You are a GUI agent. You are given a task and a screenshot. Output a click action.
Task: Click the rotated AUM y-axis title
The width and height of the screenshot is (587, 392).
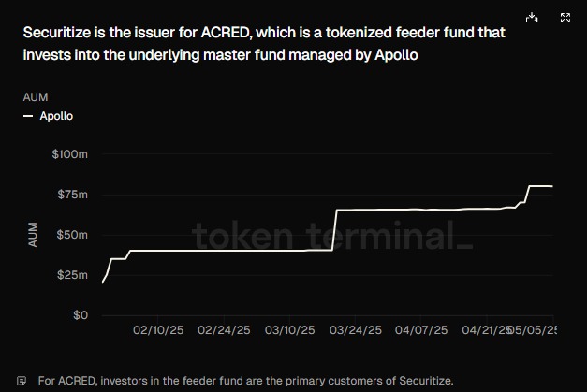pyautogui.click(x=34, y=235)
